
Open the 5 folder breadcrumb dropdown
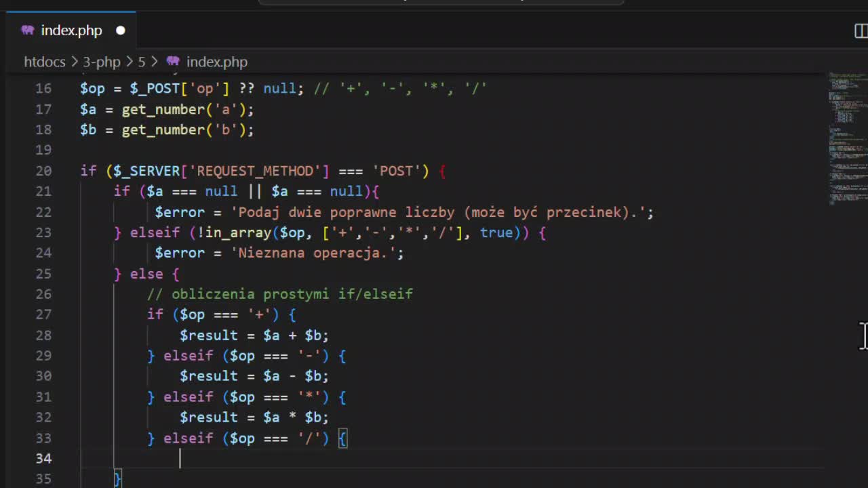coord(141,62)
